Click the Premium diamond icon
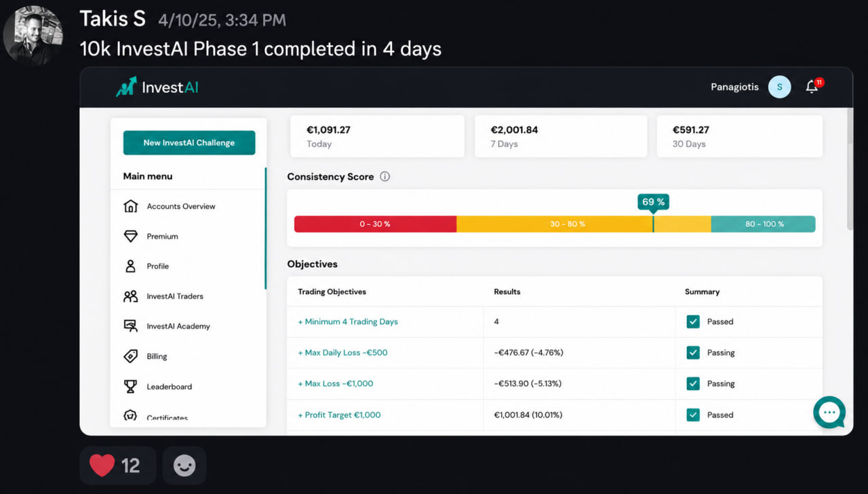Viewport: 868px width, 494px height. tap(131, 236)
